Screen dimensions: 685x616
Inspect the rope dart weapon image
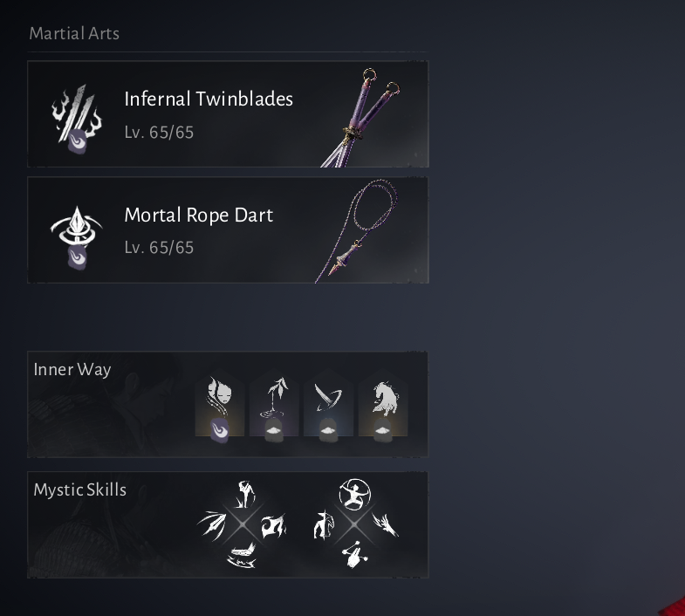[x=357, y=230]
